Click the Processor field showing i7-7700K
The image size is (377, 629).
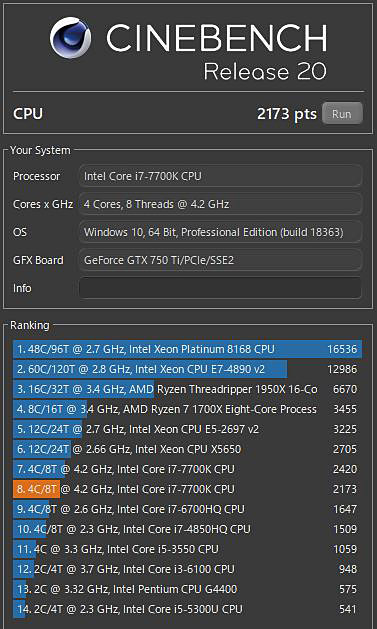tap(220, 176)
